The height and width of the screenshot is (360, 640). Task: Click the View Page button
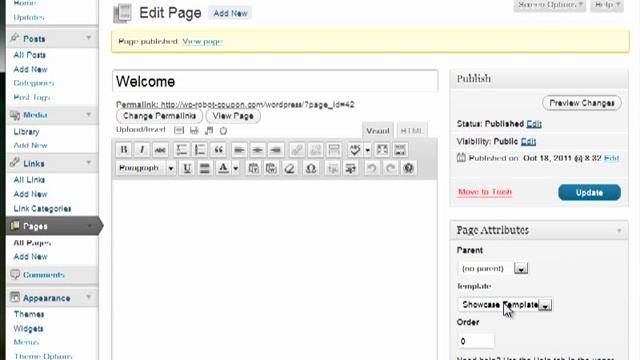coord(233,116)
